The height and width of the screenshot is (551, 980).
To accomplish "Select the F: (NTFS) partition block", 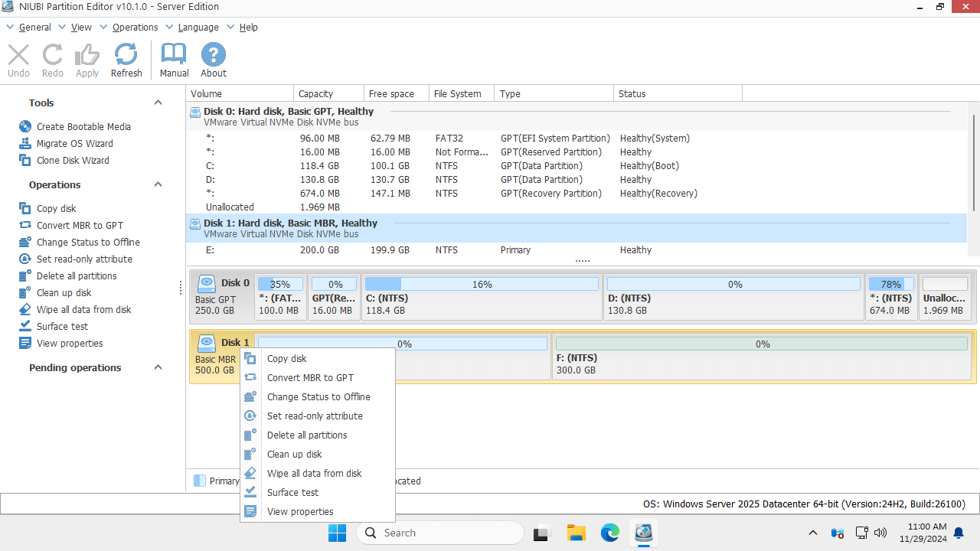I will pyautogui.click(x=762, y=357).
